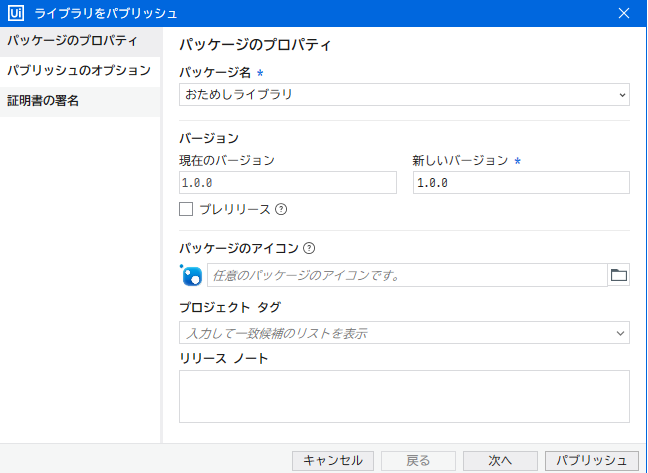648x473 pixels.
Task: Click the 戻る button
Action: [x=418, y=461]
